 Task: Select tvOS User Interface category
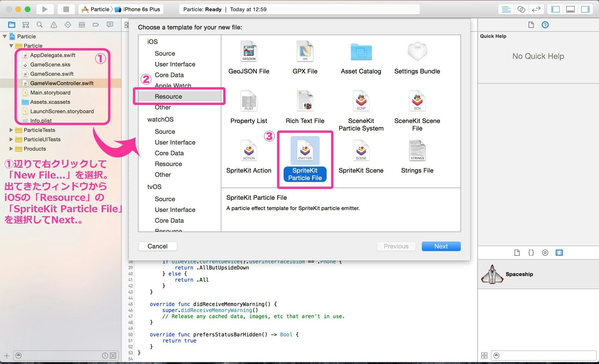(x=175, y=210)
